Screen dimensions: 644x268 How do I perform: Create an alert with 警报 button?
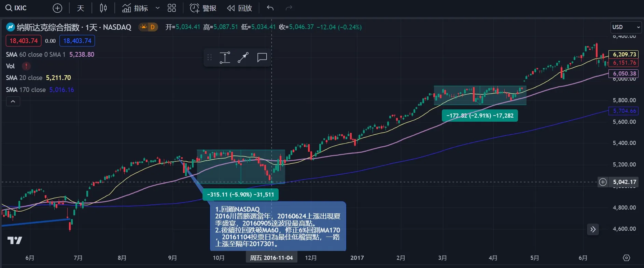click(x=203, y=8)
